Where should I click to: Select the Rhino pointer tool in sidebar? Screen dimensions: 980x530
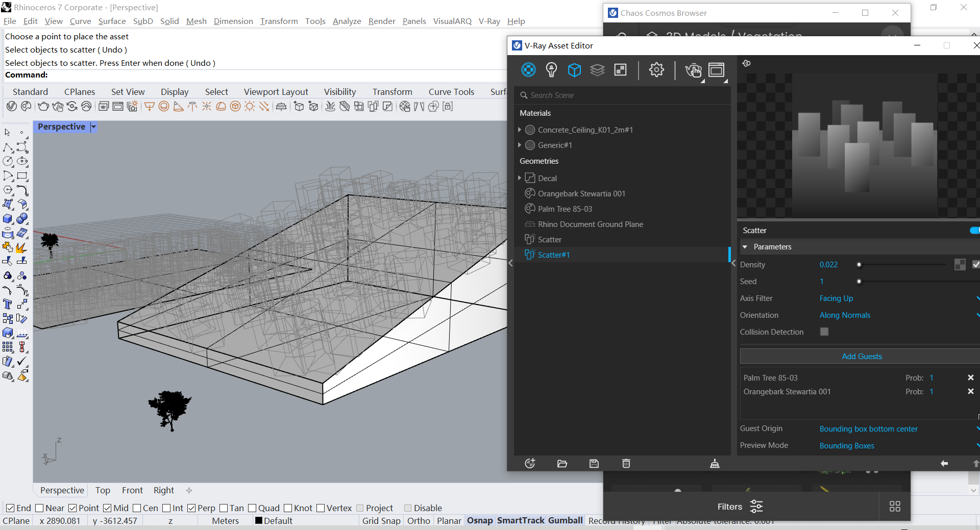click(x=7, y=133)
